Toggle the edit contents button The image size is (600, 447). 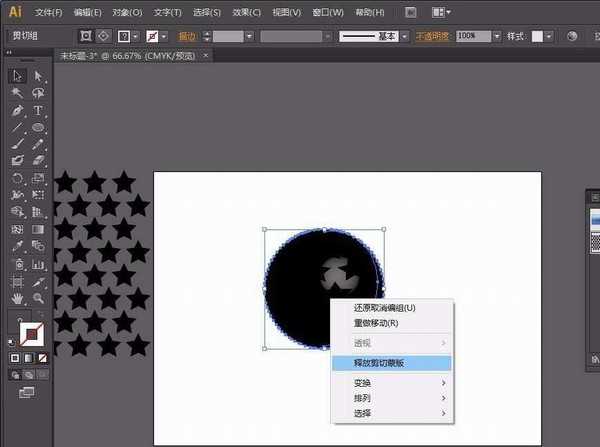(103, 36)
